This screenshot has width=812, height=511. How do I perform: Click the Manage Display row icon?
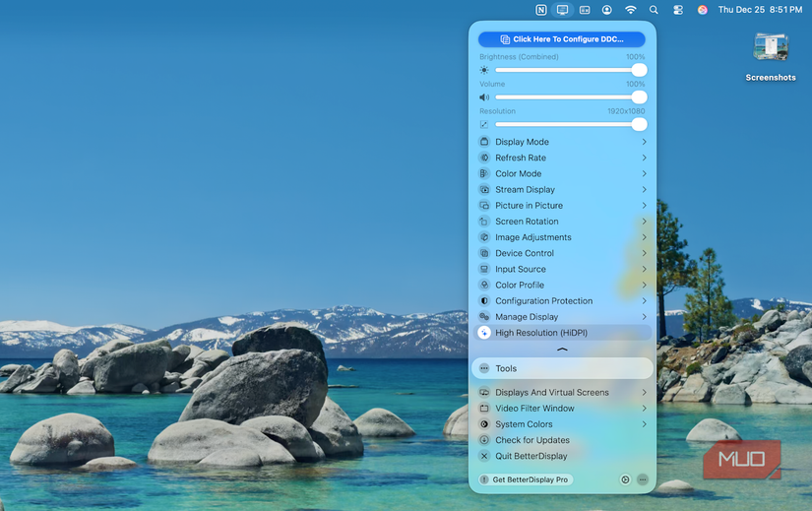(484, 317)
